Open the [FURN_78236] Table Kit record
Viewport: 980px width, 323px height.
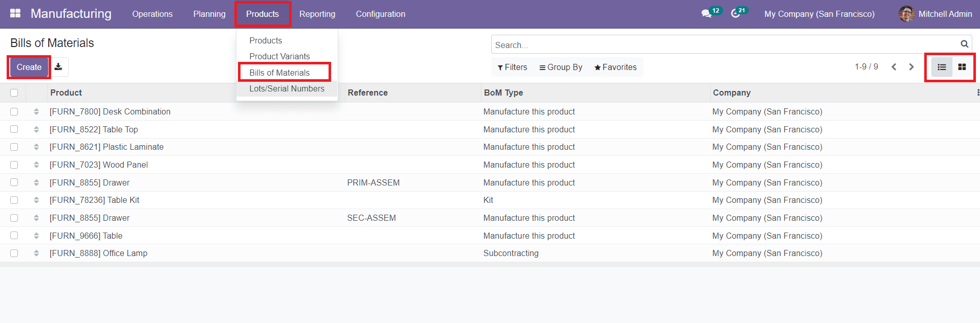point(94,200)
